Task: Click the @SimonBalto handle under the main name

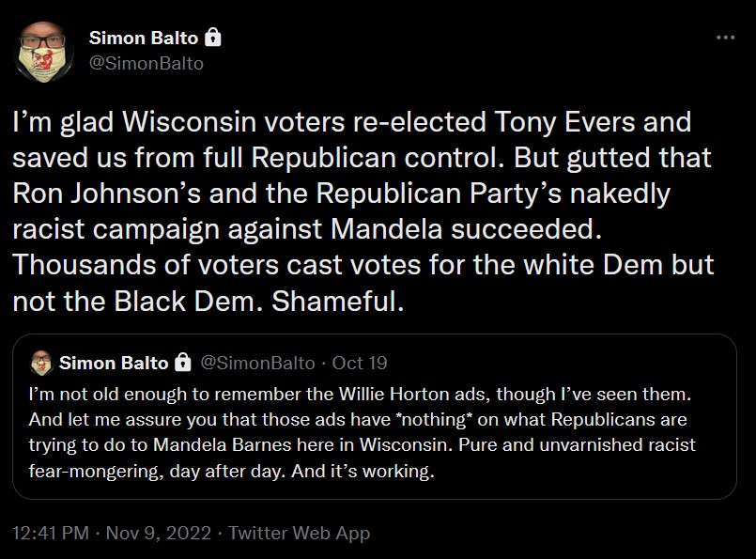Action: [146, 63]
